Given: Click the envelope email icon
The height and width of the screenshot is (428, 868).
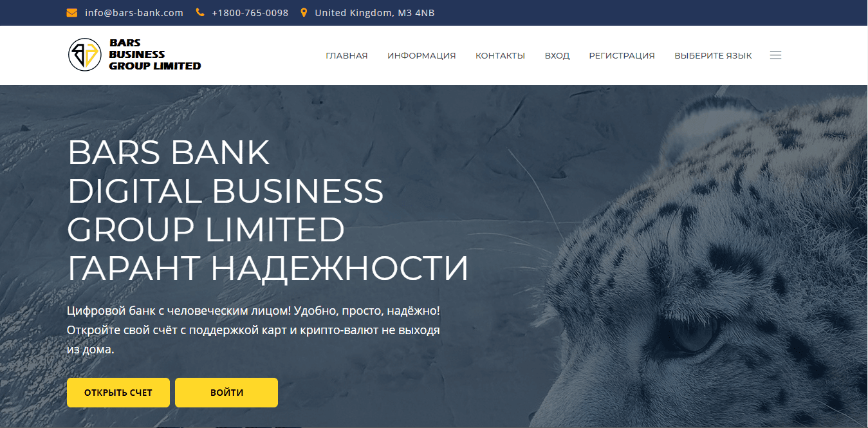Looking at the screenshot, I should 72,13.
